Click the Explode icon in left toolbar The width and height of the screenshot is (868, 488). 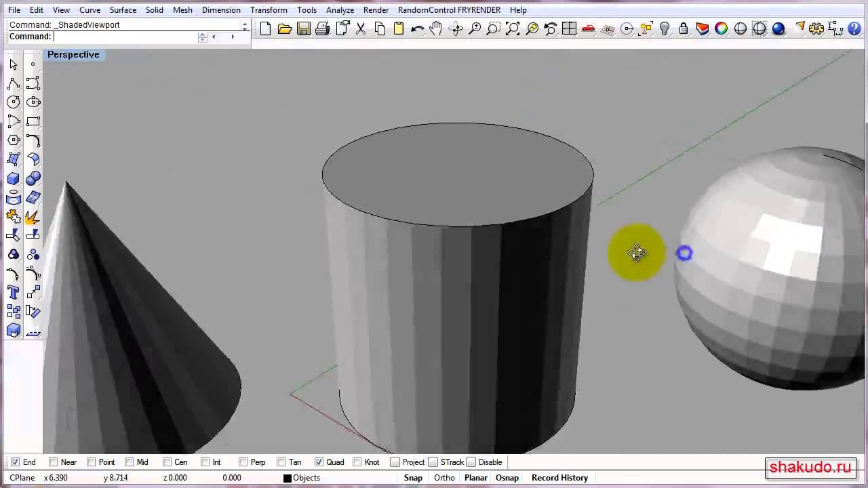[33, 217]
